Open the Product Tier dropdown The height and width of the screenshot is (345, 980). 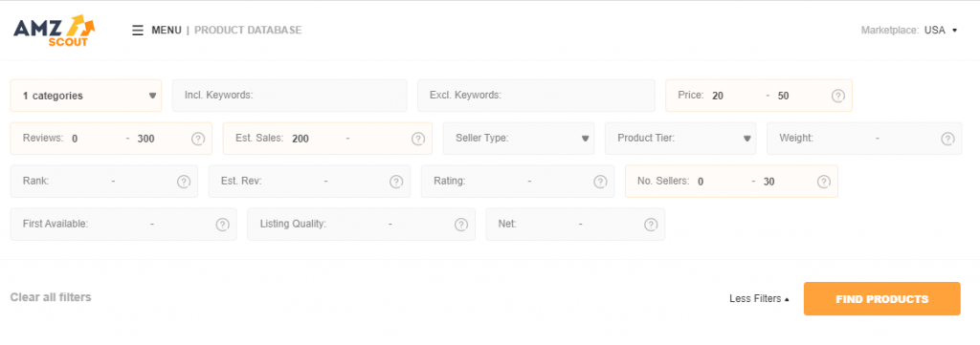tap(680, 139)
